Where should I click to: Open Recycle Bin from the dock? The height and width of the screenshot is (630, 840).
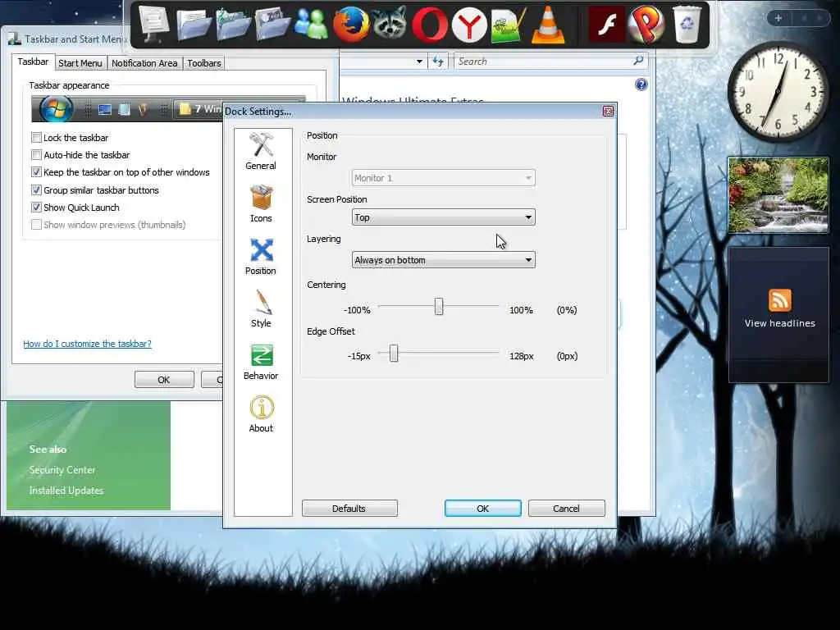(687, 25)
